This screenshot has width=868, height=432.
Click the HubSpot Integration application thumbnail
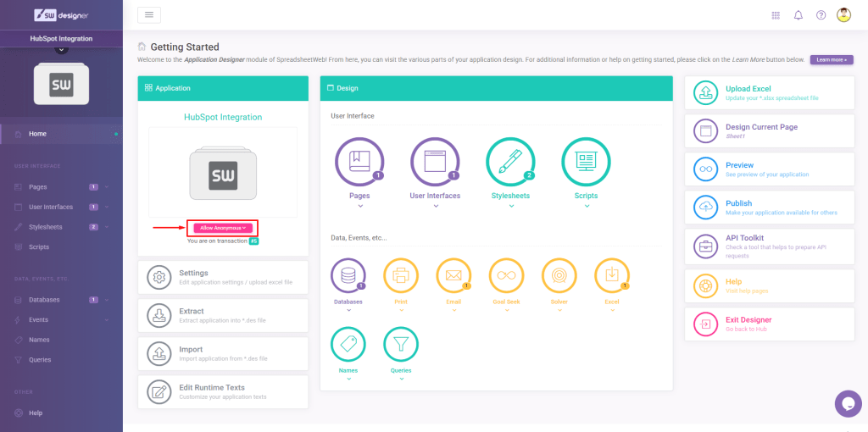coord(223,174)
